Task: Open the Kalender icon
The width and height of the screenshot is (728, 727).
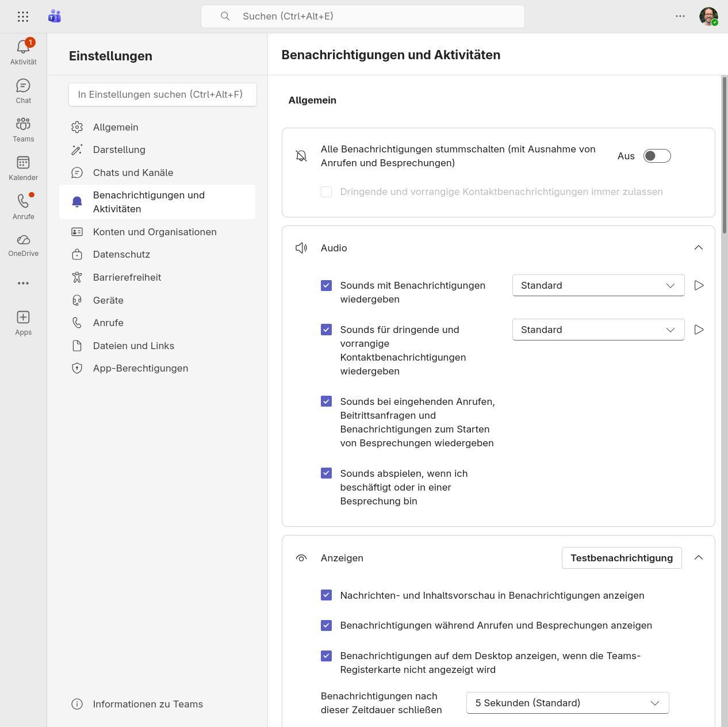Action: (x=23, y=167)
